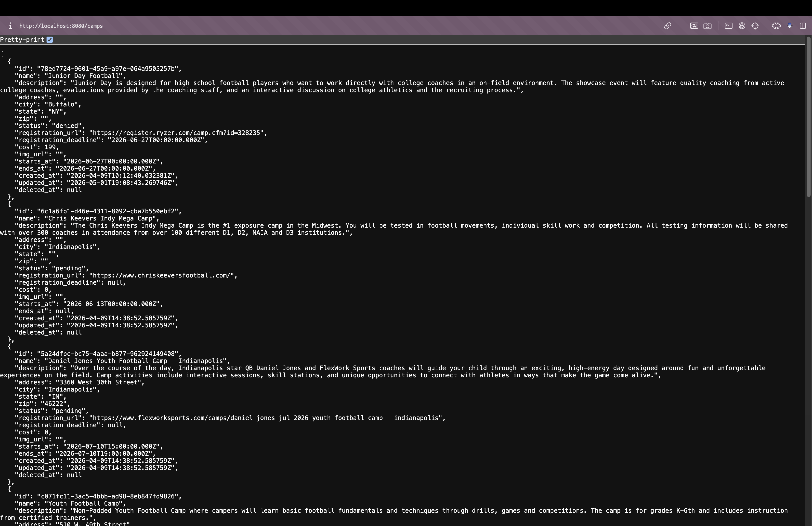
Task: Click the flexworksports.com registration URL
Action: (x=265, y=418)
